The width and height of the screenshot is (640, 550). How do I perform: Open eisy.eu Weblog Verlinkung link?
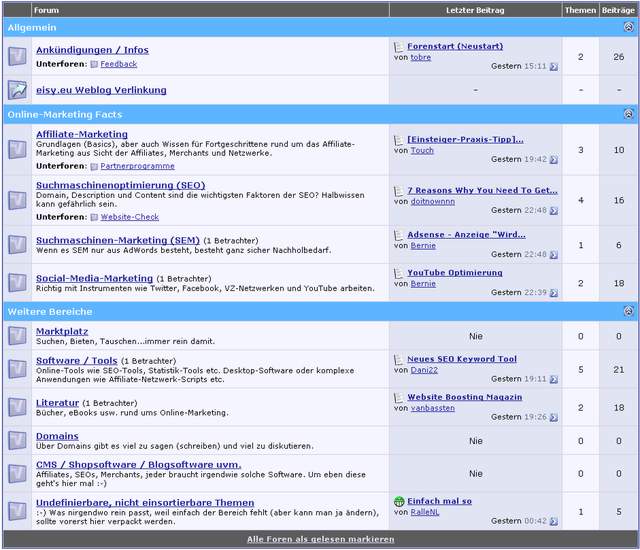pos(101,90)
